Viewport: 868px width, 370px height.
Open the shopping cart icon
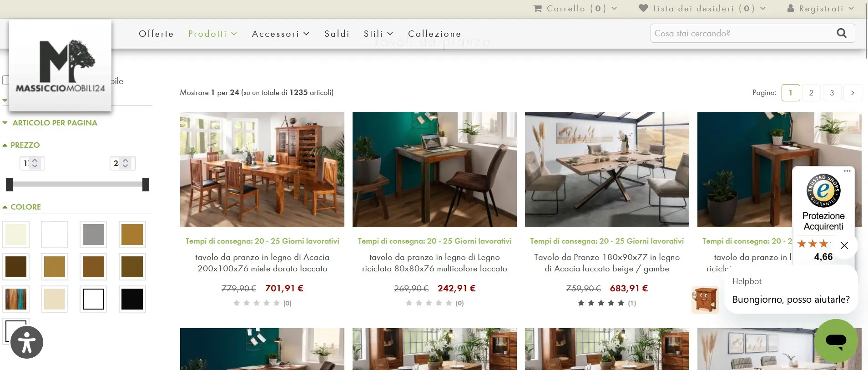(537, 8)
